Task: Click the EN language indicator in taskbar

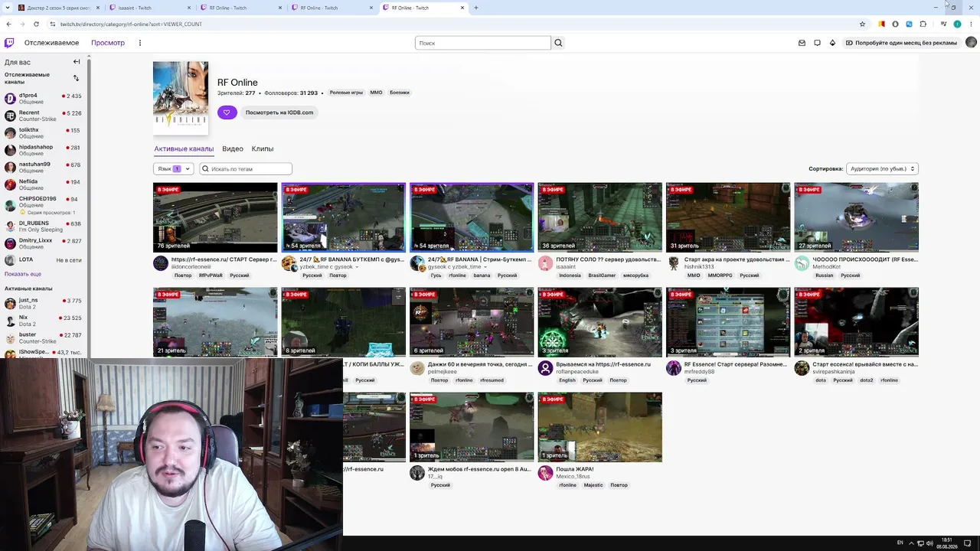Action: tap(900, 543)
